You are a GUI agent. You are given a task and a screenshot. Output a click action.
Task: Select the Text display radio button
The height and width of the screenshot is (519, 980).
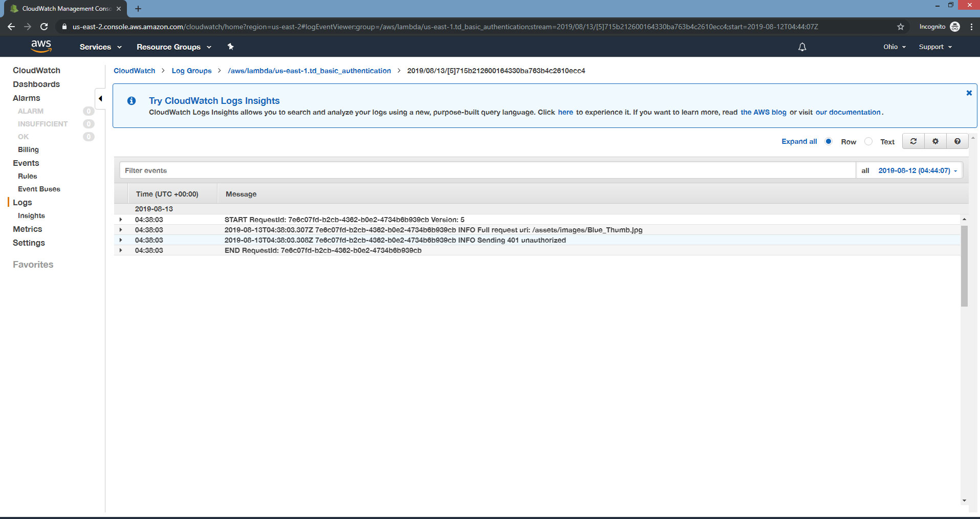pyautogui.click(x=868, y=141)
